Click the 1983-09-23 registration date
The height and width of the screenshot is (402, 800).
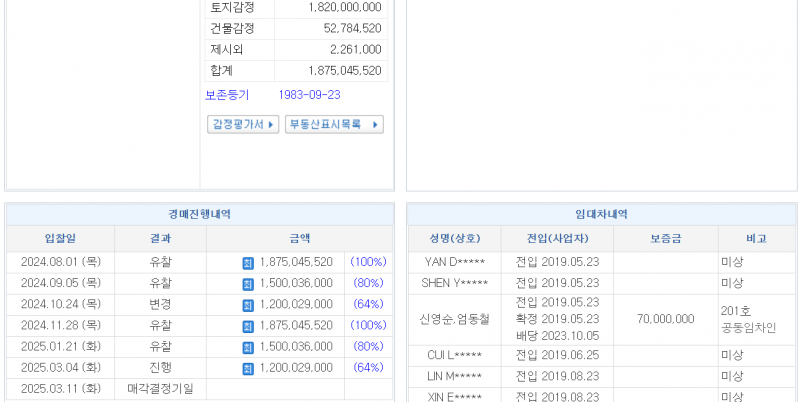pyautogui.click(x=309, y=95)
